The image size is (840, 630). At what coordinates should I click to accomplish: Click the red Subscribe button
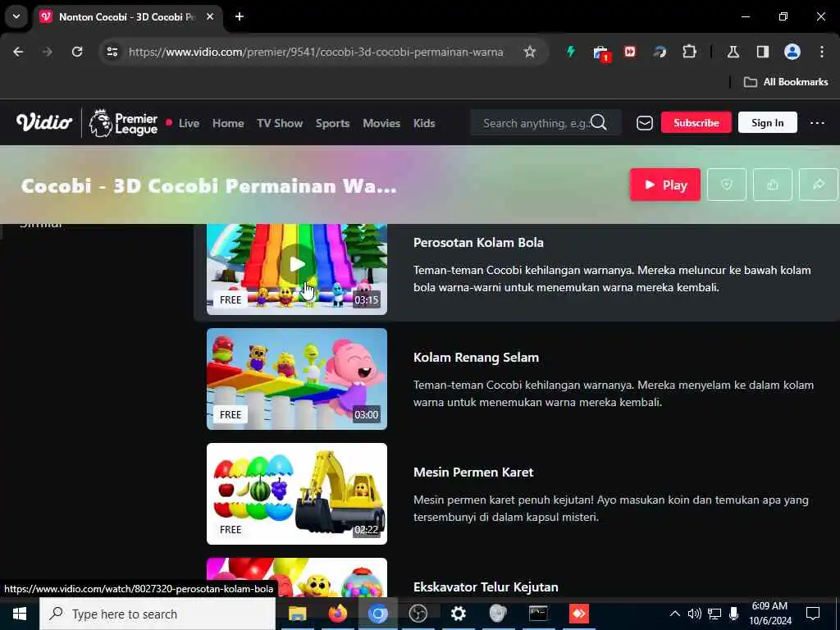tap(696, 123)
